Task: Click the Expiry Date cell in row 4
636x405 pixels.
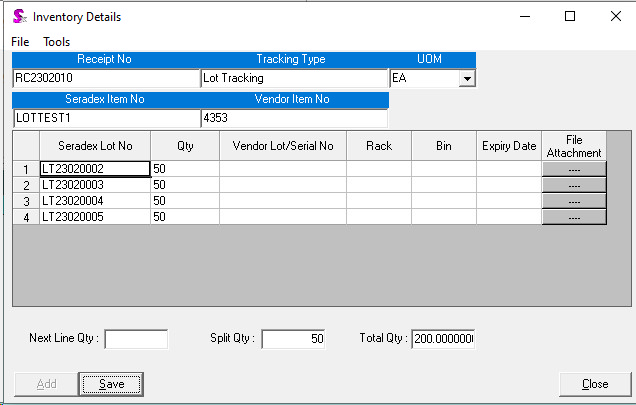Action: (x=509, y=217)
